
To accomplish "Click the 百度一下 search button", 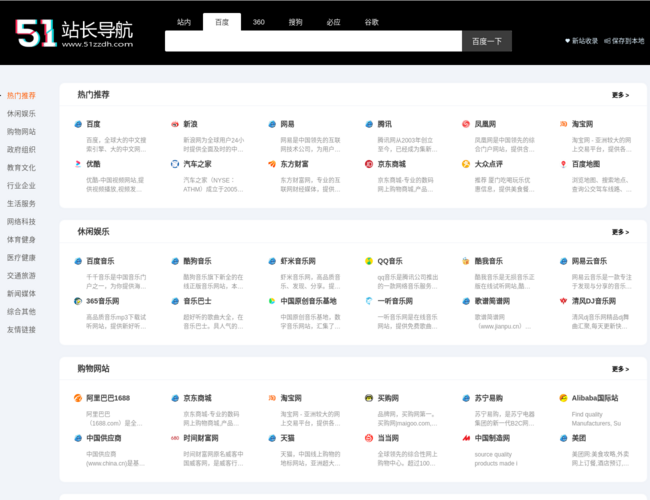I will [487, 41].
